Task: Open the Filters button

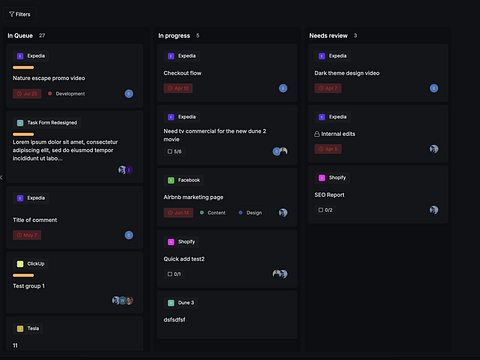Action: tap(20, 14)
